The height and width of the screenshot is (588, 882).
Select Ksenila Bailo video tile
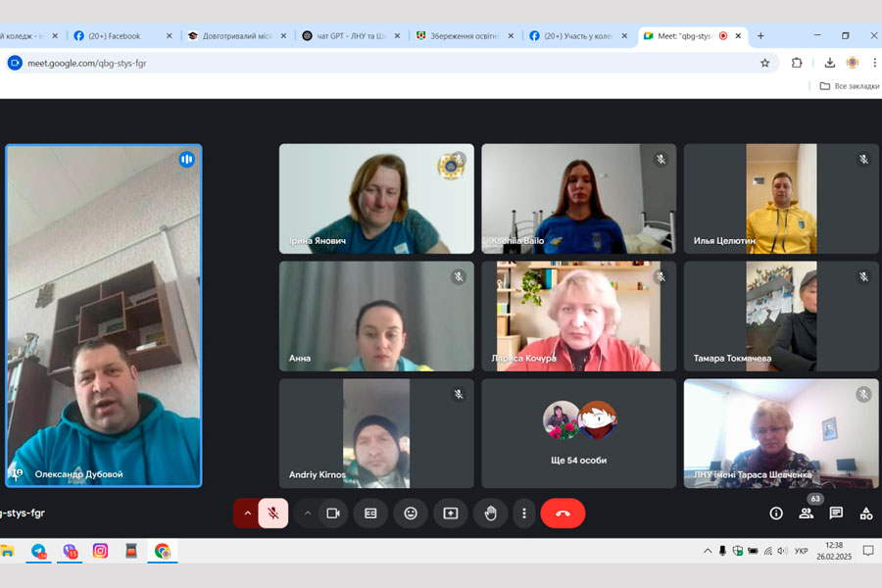click(x=579, y=199)
